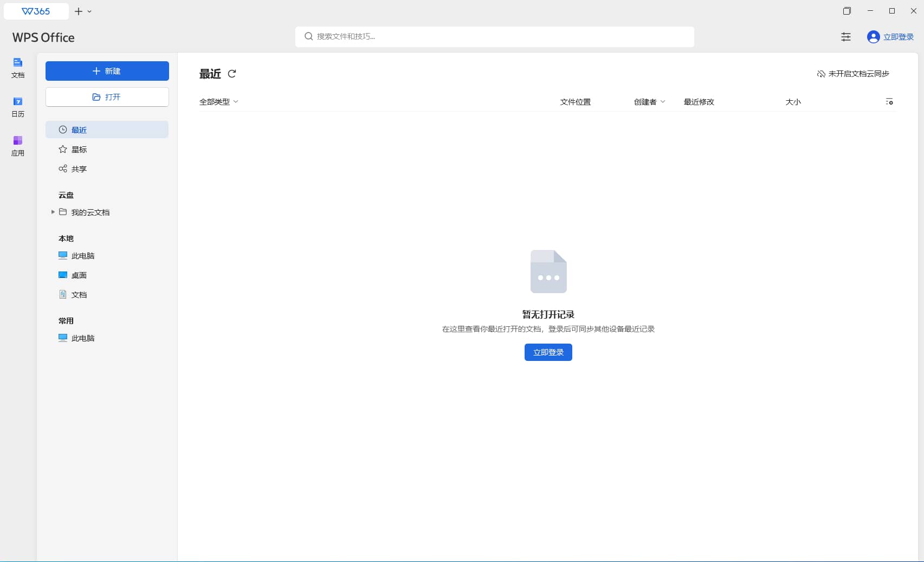Image resolution: width=924 pixels, height=562 pixels.
Task: Open 桌面 under local locations
Action: coord(79,275)
